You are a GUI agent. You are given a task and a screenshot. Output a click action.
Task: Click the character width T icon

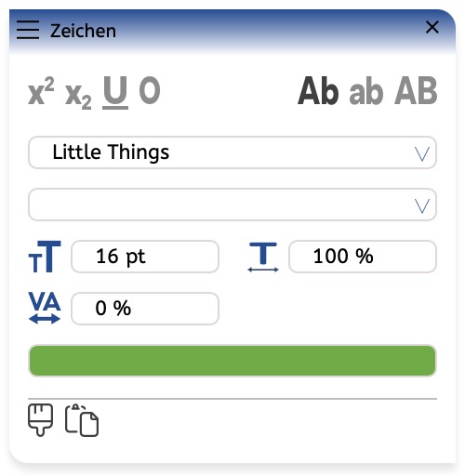(263, 258)
